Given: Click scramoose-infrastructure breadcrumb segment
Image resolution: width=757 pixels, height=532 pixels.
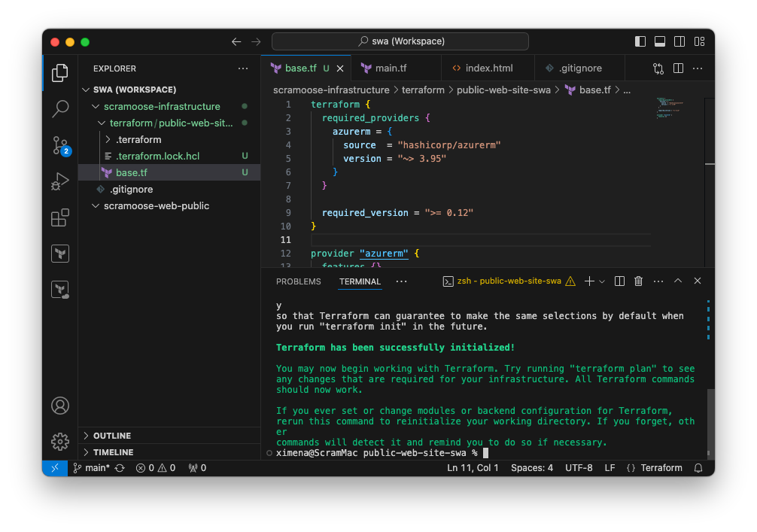Looking at the screenshot, I should 330,90.
